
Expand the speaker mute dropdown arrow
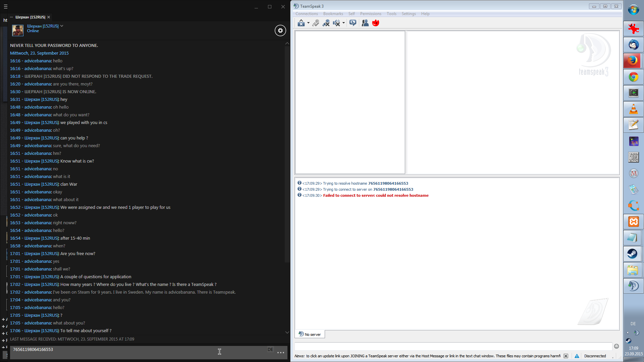point(343,23)
